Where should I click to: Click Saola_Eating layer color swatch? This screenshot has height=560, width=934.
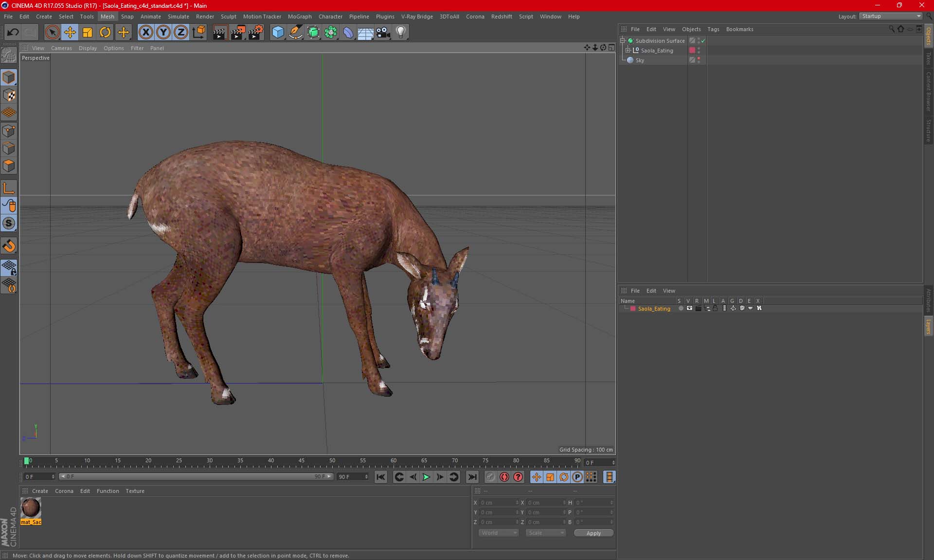633,309
